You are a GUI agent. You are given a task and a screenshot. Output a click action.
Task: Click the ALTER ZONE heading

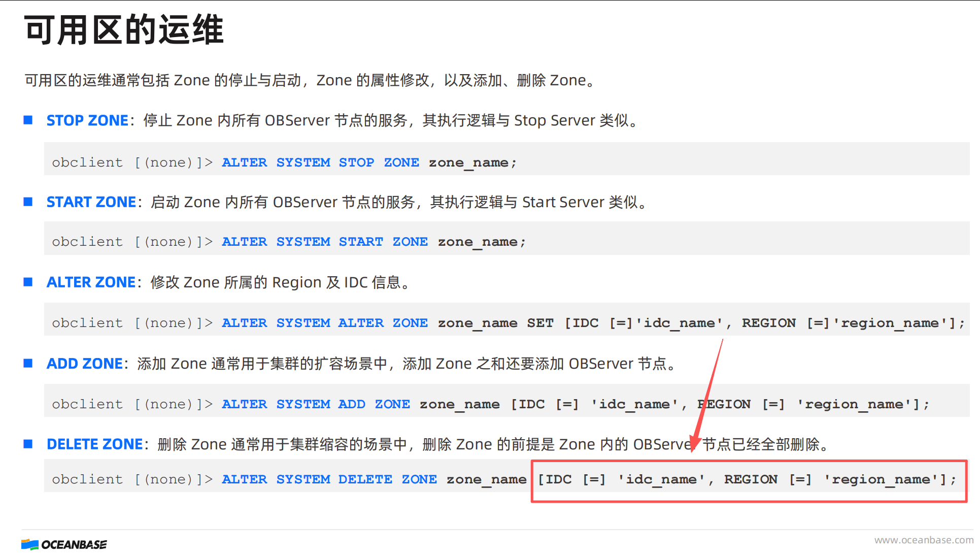(x=91, y=282)
